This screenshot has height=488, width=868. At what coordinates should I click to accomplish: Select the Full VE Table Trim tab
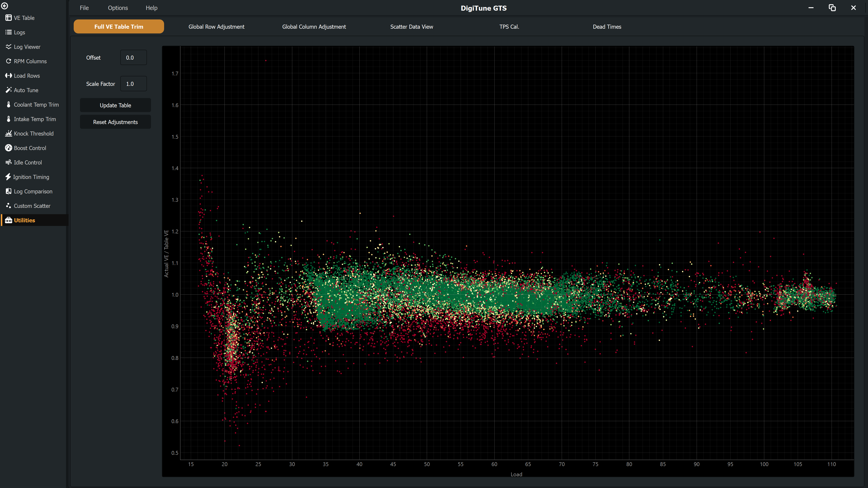119,27
